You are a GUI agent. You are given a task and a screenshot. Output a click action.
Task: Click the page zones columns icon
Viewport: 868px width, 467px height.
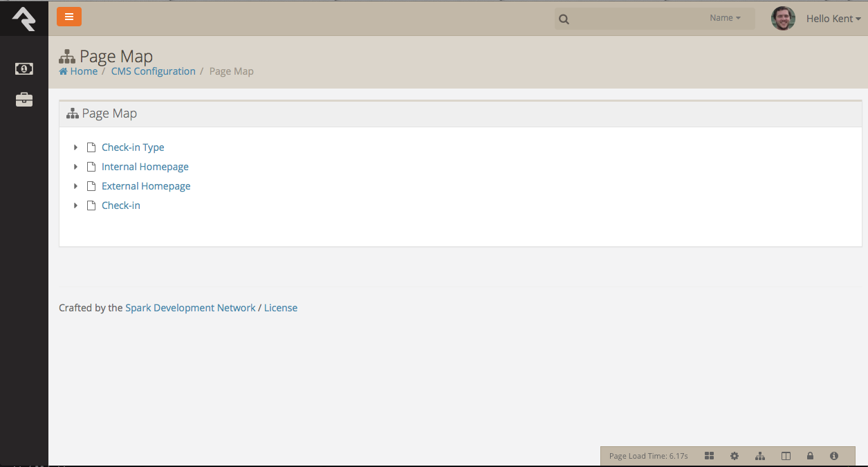click(786, 456)
